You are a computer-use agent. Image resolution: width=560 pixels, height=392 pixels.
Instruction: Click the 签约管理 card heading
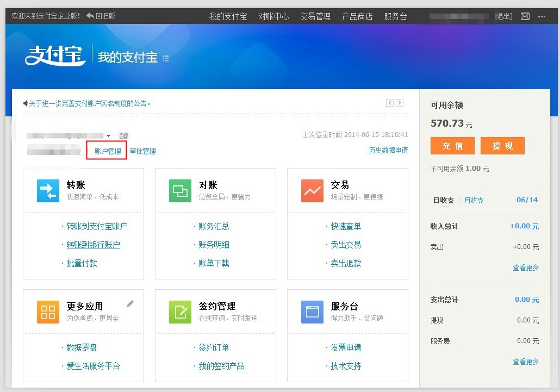(x=217, y=306)
